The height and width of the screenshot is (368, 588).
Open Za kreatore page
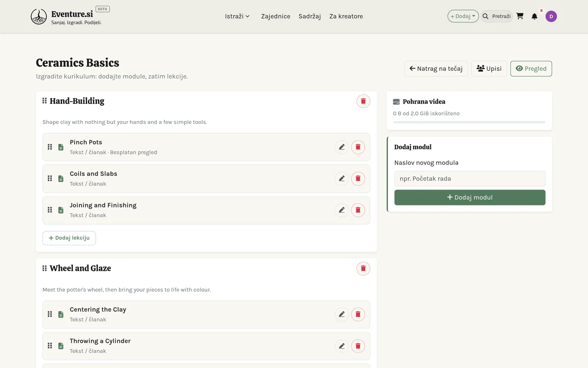point(346,16)
